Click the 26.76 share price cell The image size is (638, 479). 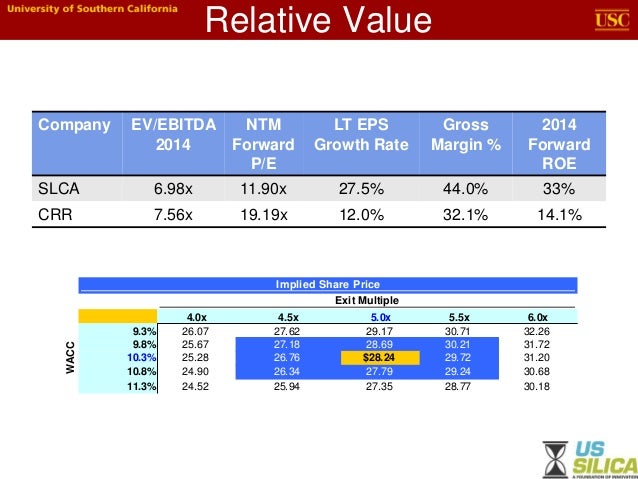[286, 357]
